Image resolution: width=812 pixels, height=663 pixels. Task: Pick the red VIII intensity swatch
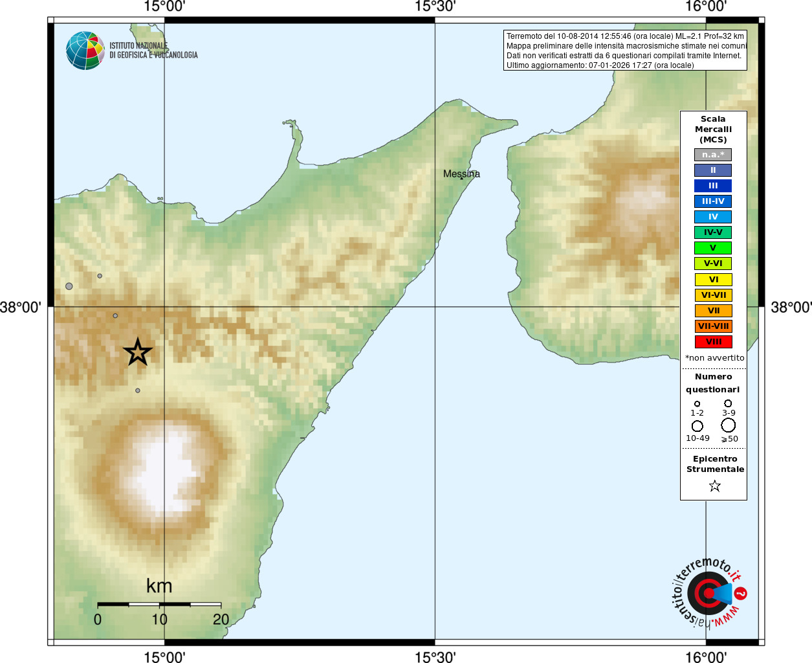(713, 342)
